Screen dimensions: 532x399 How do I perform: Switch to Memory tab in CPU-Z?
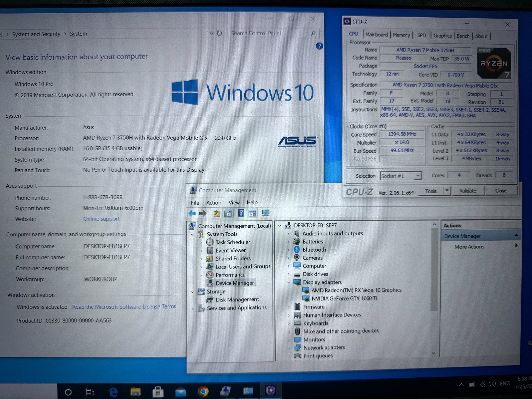[401, 35]
